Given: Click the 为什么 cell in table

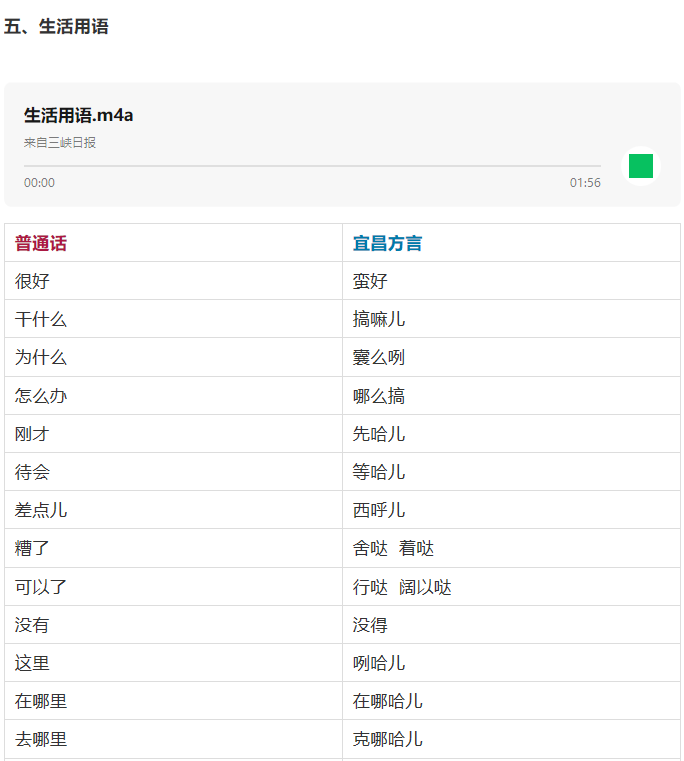Looking at the screenshot, I should (41, 357).
